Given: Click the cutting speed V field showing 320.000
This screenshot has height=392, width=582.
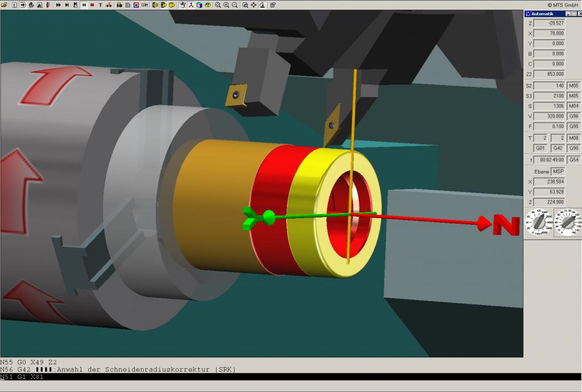Looking at the screenshot, I should point(549,116).
